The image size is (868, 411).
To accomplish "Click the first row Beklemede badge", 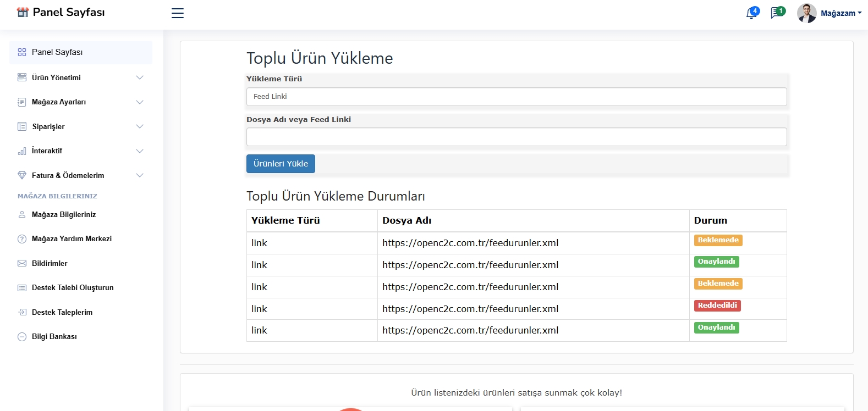I will pyautogui.click(x=718, y=240).
